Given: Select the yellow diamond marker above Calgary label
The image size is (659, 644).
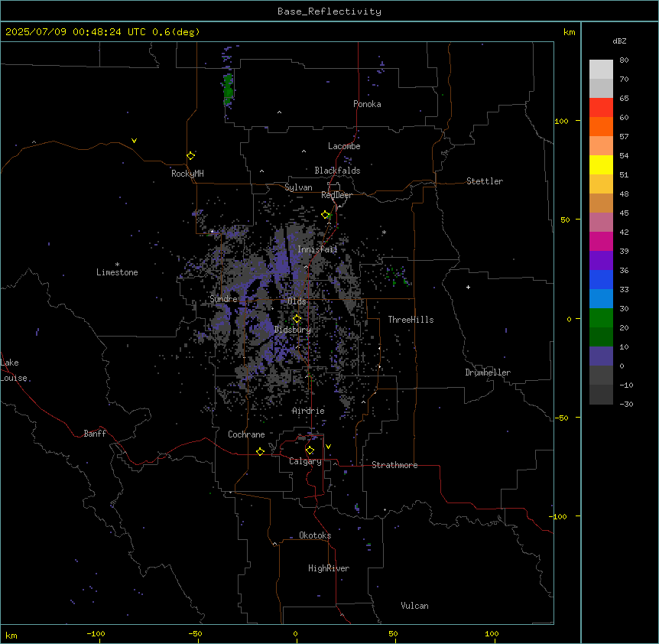Looking at the screenshot, I should coord(310,450).
